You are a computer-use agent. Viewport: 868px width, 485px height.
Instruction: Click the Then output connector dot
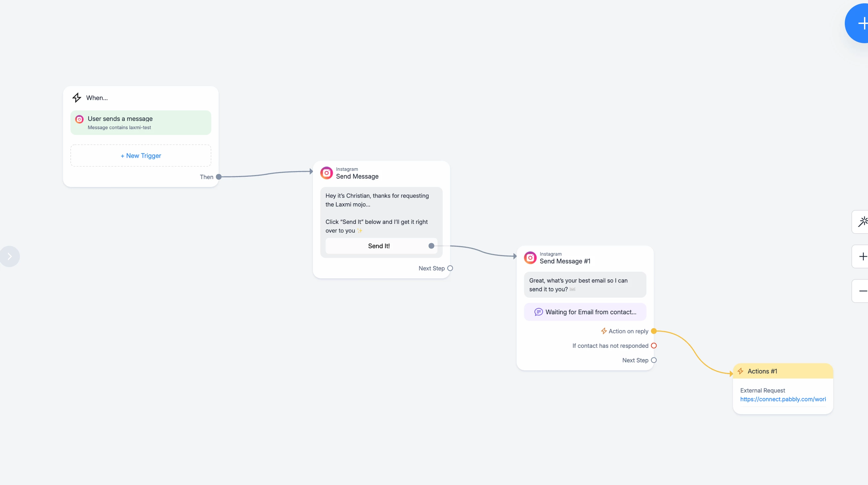219,177
